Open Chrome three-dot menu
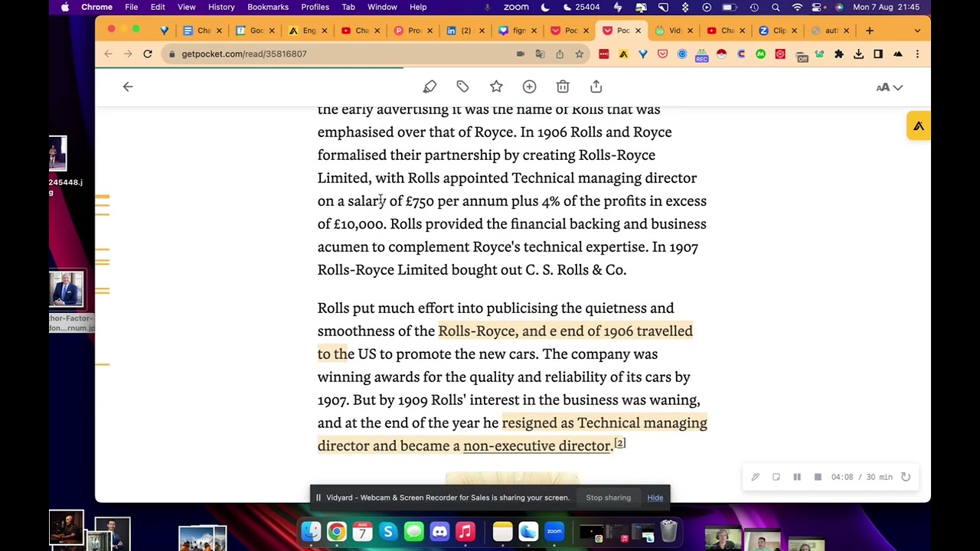The image size is (980, 551). point(917,54)
